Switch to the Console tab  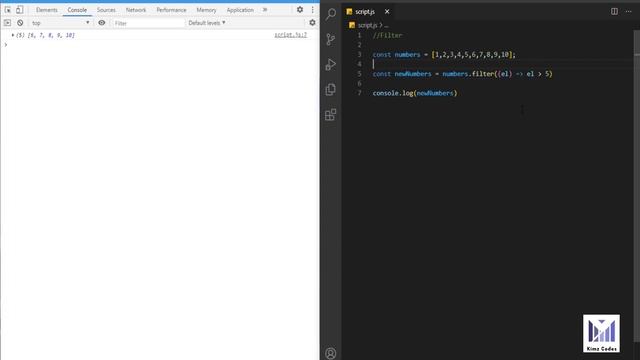click(77, 10)
